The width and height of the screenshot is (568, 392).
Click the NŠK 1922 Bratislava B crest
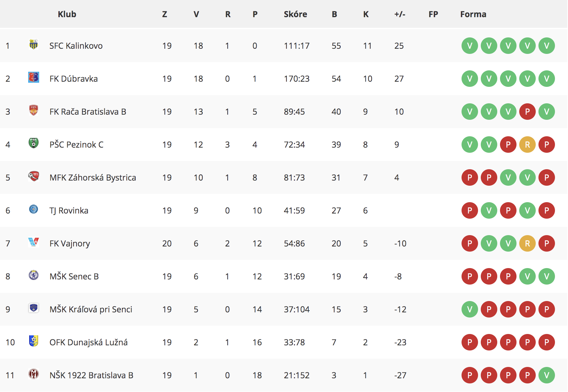pyautogui.click(x=33, y=374)
